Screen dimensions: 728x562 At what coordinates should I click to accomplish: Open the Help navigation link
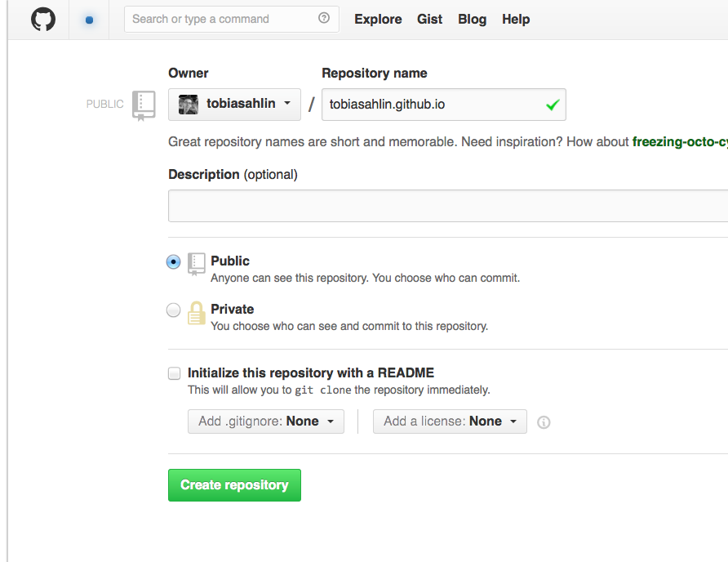[x=516, y=19]
